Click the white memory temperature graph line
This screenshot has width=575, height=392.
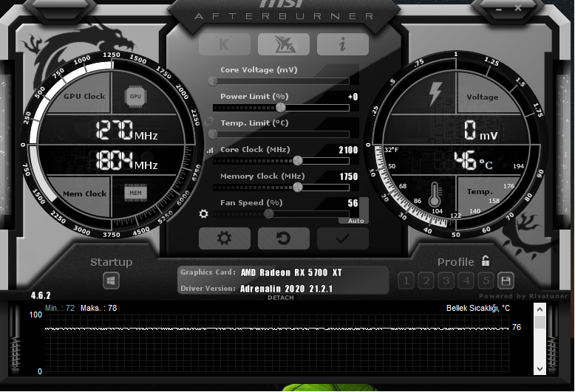click(277, 329)
